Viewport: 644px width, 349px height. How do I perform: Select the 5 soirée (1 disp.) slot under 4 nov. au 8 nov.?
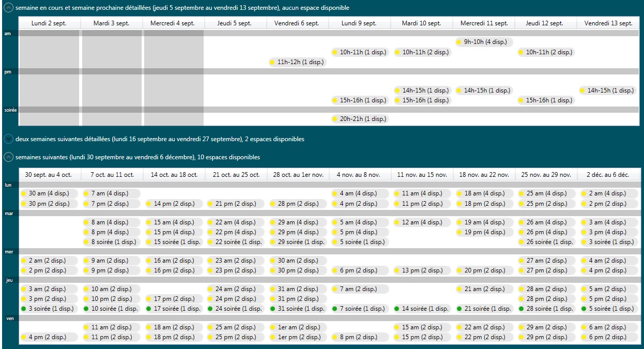[x=359, y=242]
